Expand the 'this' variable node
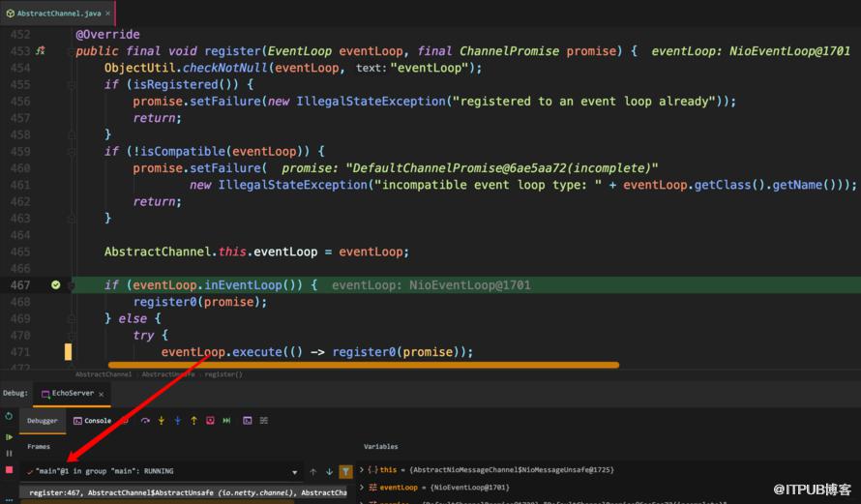The height and width of the screenshot is (504, 861). coord(361,470)
